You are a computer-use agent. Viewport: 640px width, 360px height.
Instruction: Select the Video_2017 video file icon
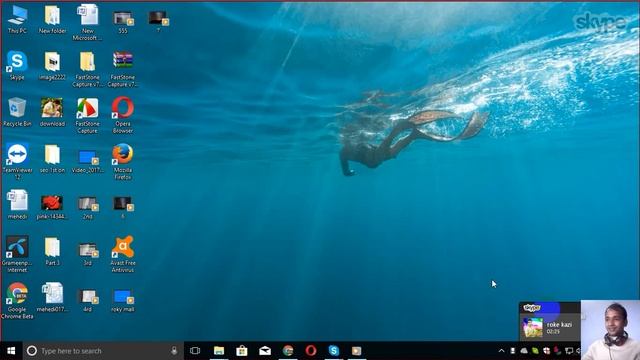click(x=87, y=161)
